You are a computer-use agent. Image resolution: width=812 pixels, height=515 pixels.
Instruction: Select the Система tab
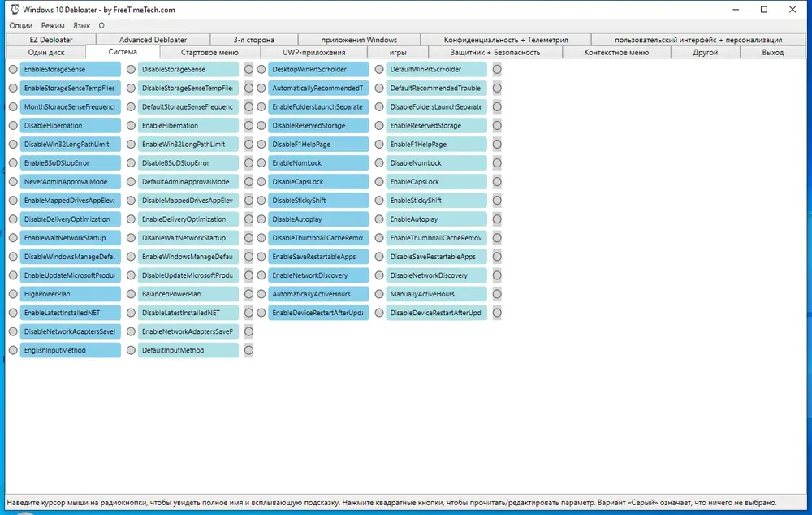point(123,52)
